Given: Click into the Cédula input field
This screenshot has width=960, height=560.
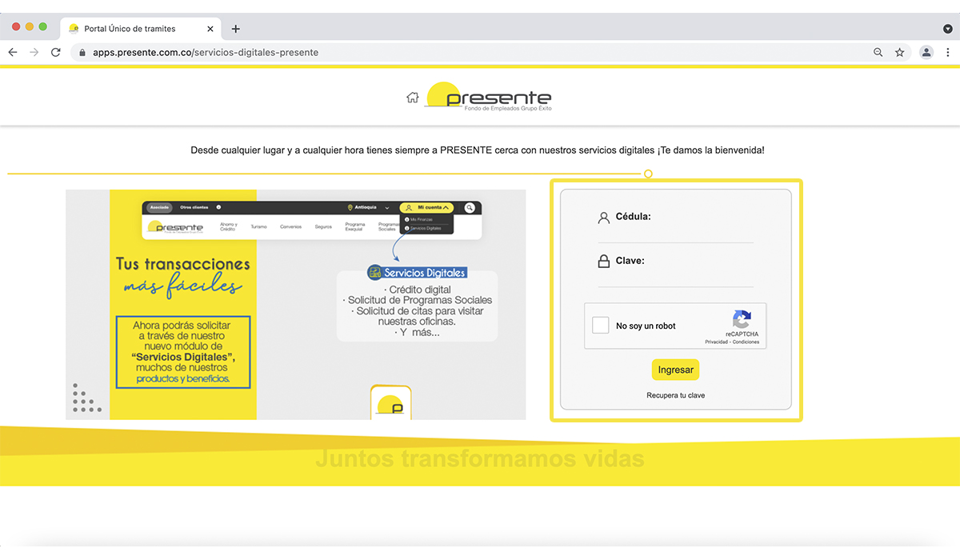Looking at the screenshot, I should point(676,233).
